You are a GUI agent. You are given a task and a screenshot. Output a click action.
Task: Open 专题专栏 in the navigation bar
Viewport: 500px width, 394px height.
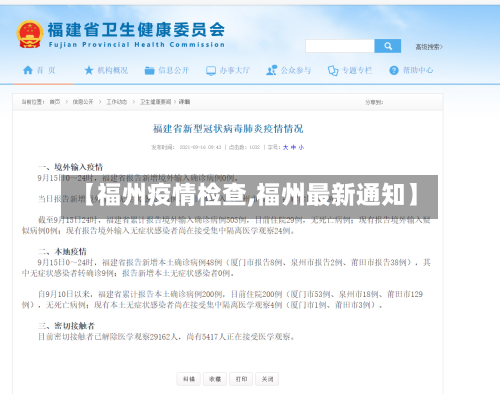pyautogui.click(x=350, y=70)
